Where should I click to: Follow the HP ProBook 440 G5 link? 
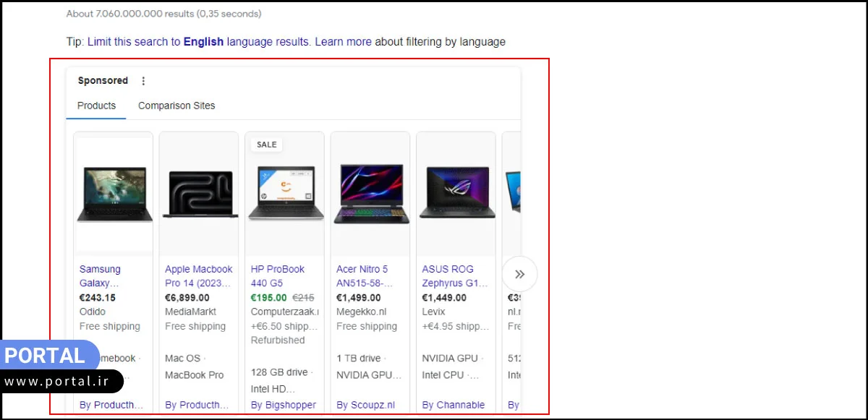[x=278, y=276]
